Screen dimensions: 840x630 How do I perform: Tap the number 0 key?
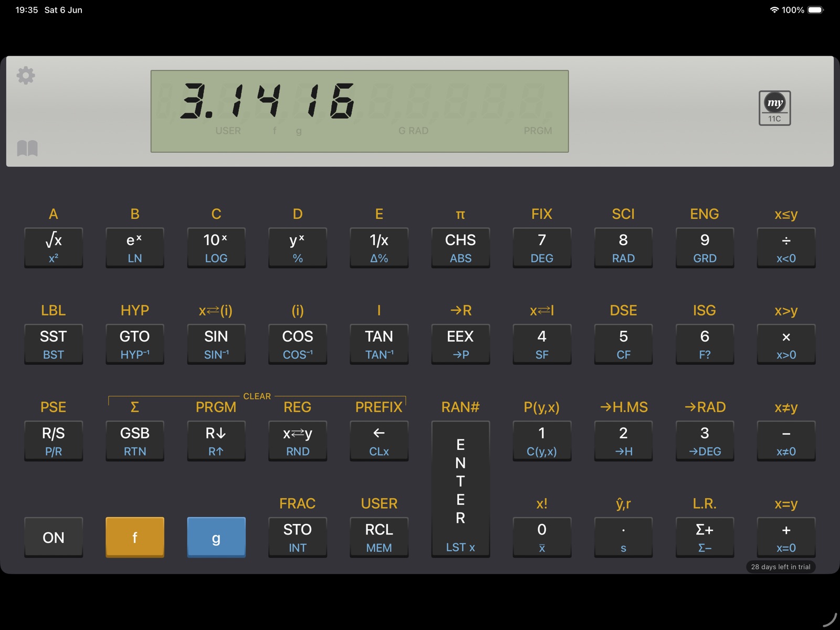click(x=542, y=538)
